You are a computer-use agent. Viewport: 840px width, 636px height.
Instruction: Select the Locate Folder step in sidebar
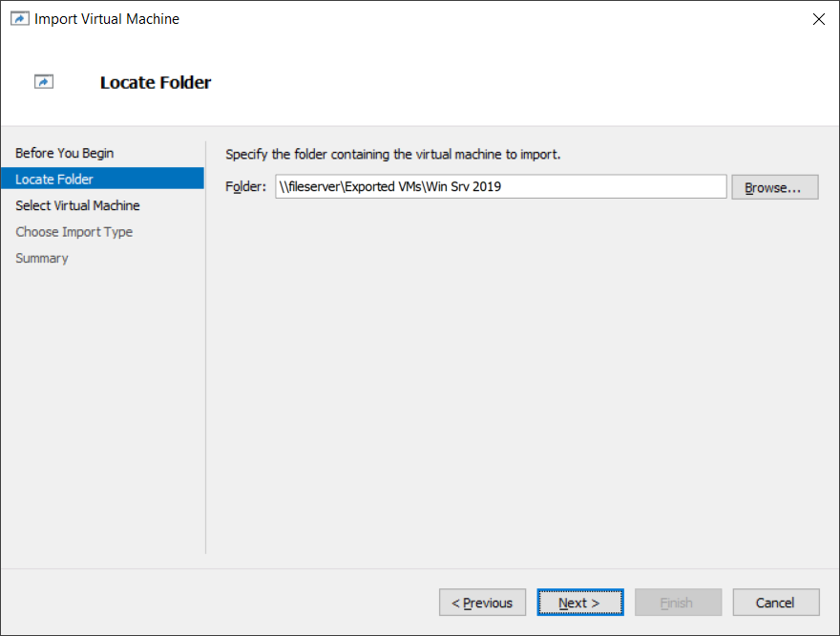click(54, 179)
